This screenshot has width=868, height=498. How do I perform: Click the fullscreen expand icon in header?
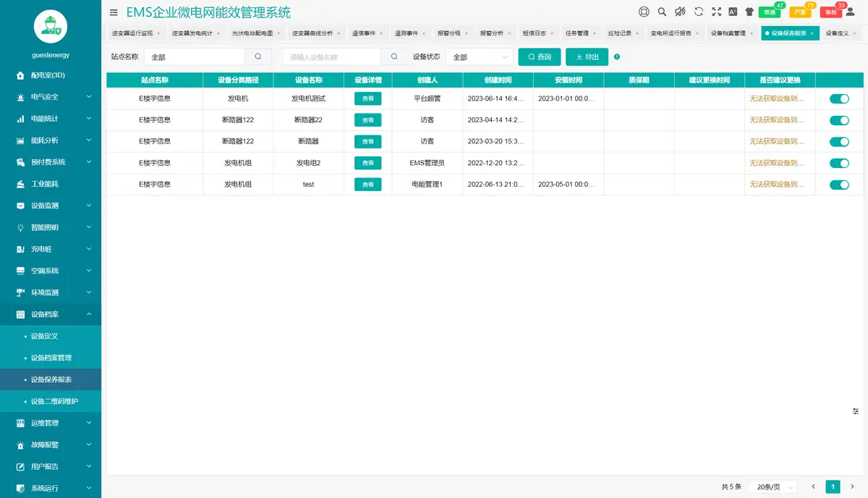pyautogui.click(x=718, y=12)
